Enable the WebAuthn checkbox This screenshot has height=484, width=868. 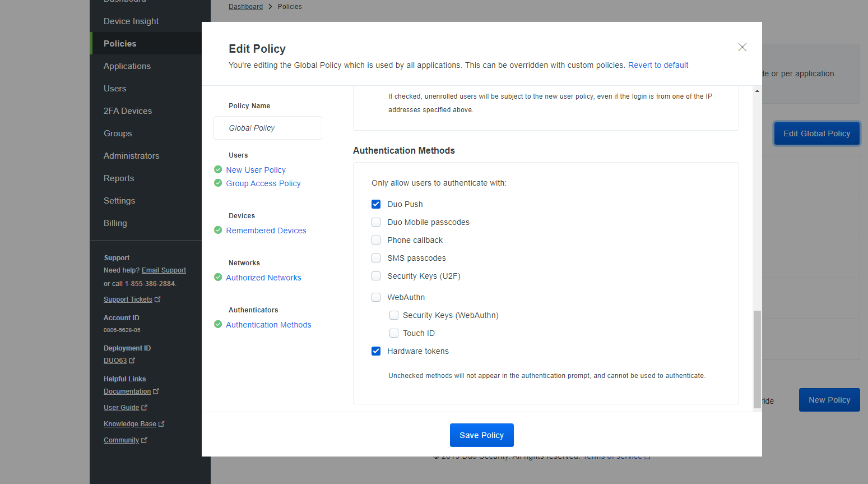[x=376, y=297]
